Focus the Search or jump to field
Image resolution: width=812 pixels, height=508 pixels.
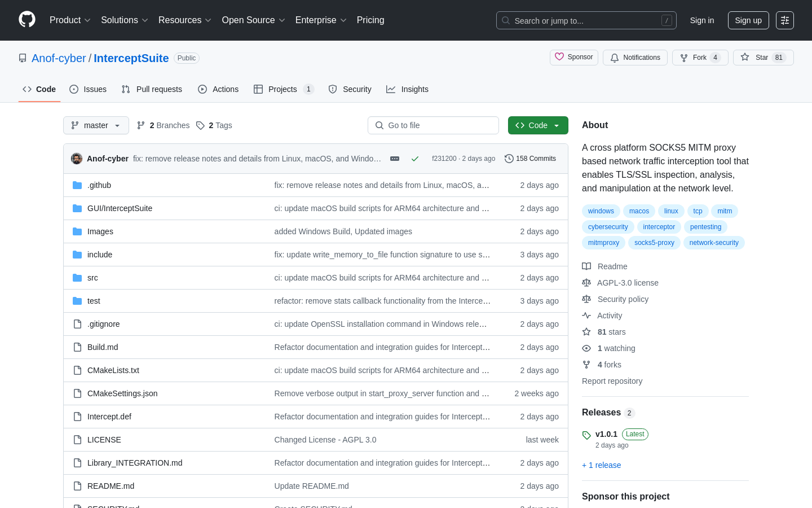click(586, 20)
